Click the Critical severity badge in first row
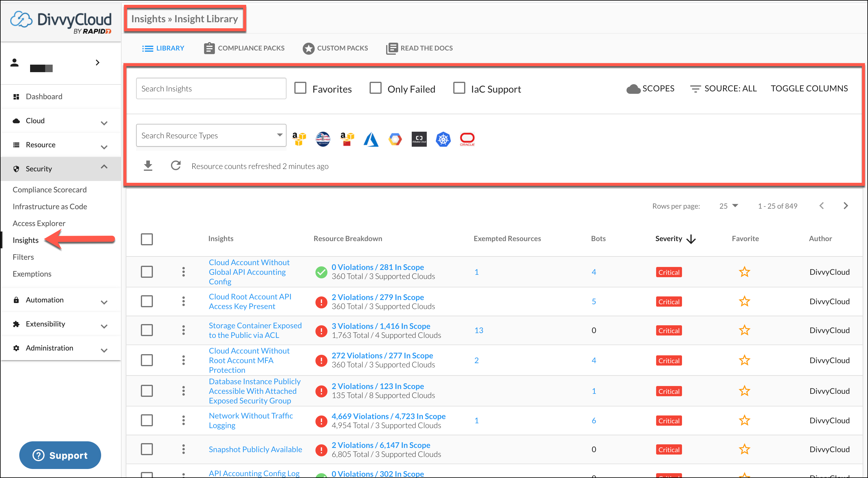 [x=668, y=272]
